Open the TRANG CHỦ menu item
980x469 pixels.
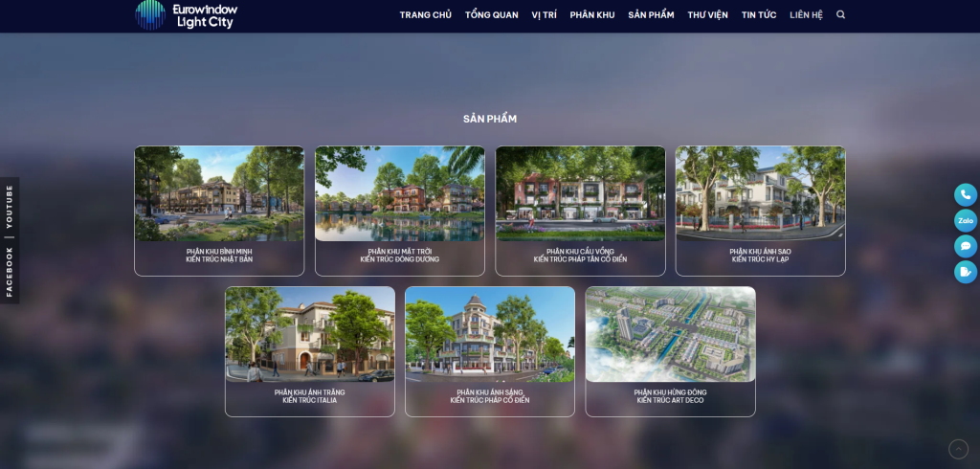coord(425,15)
